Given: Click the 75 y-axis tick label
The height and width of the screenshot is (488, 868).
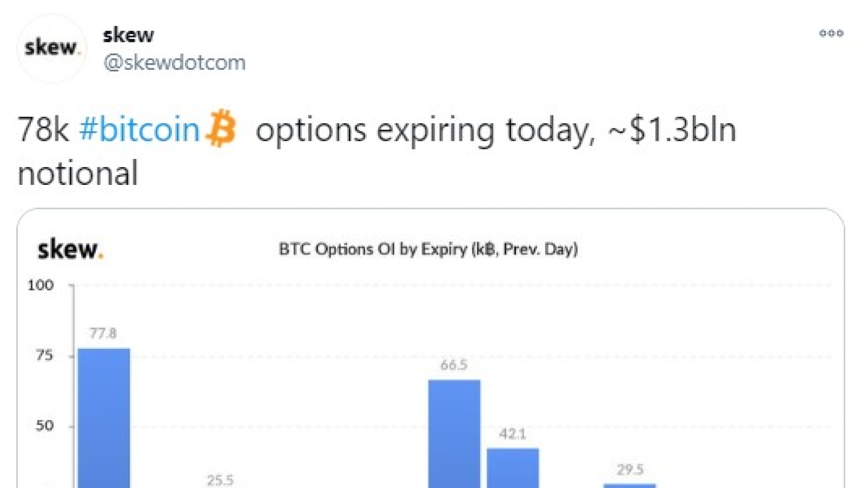Looking at the screenshot, I should click(44, 356).
